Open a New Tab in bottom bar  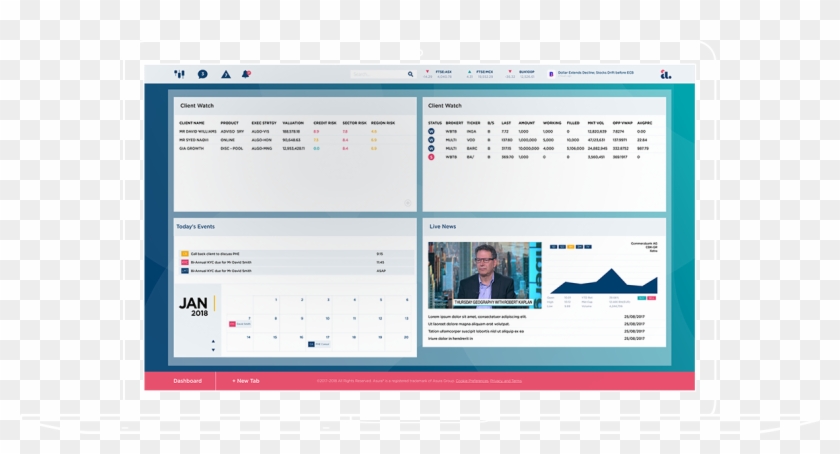pos(246,381)
